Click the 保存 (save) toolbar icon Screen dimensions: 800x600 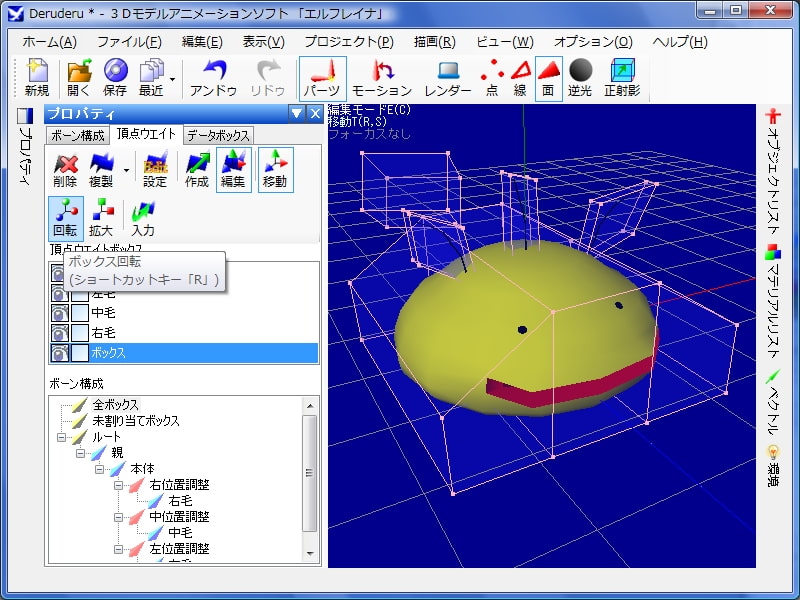(115, 79)
